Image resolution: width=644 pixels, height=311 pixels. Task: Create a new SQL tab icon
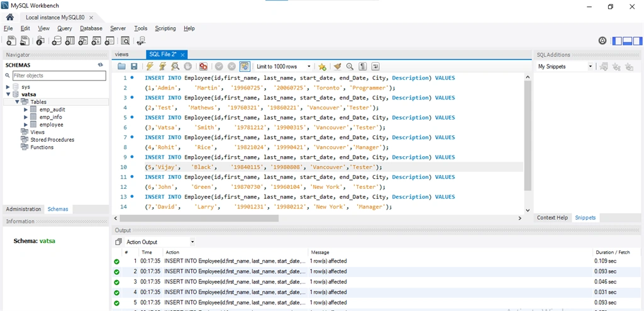(x=11, y=40)
